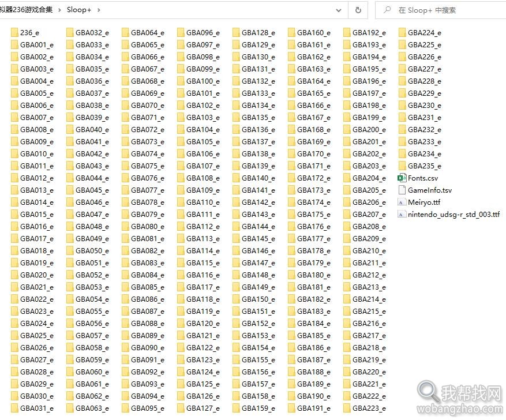Click the folder name GBA185_e
Screen dimensions: 506x420
pos(314,336)
